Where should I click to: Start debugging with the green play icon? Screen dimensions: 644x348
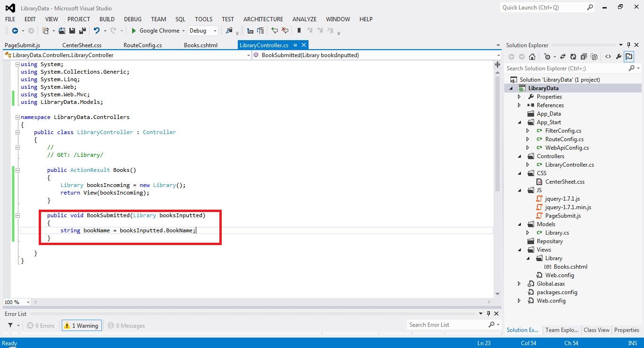click(134, 31)
